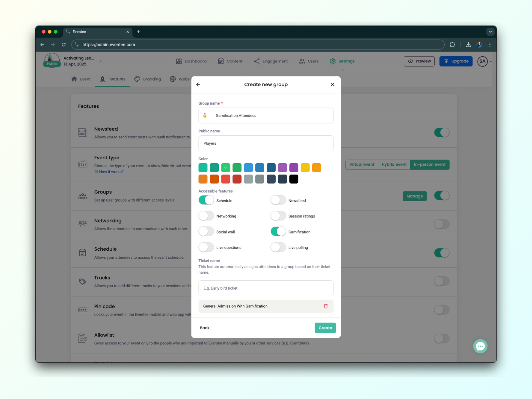Open browser extensions puzzle icon

click(x=452, y=45)
